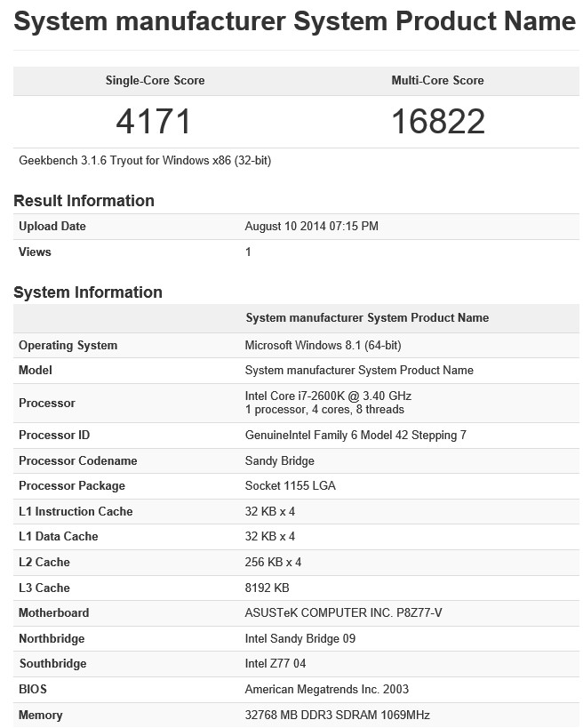Select the Multi-Core Score header
Screen dimensions: 583x728
[438, 80]
